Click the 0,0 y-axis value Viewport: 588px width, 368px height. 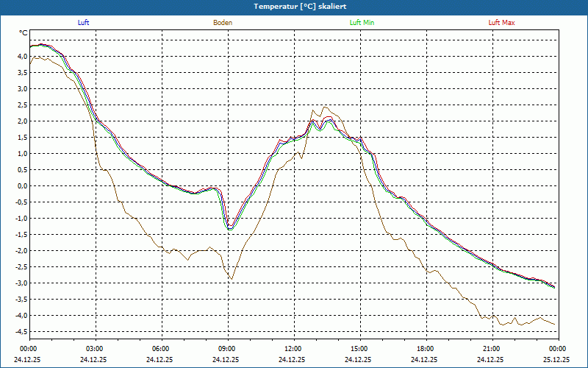click(x=21, y=186)
